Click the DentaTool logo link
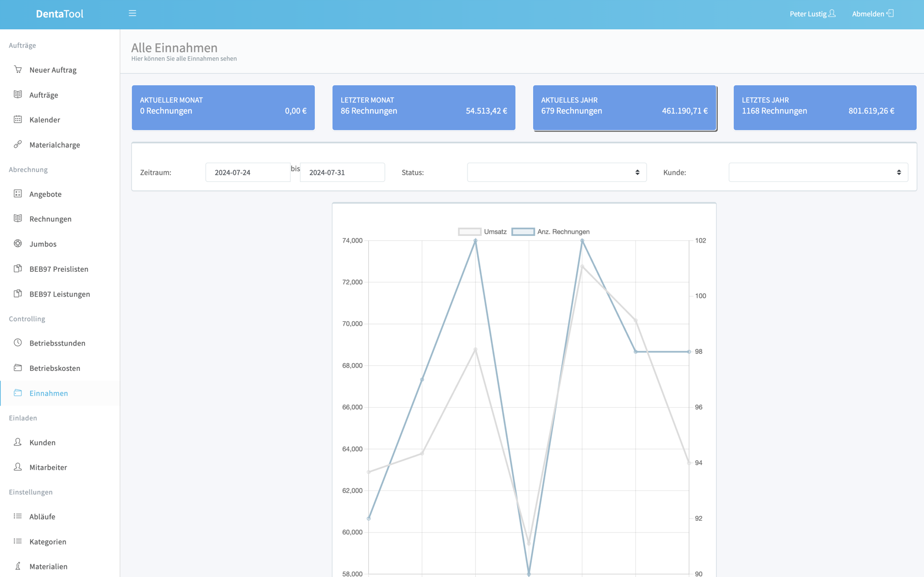924x577 pixels. click(60, 14)
